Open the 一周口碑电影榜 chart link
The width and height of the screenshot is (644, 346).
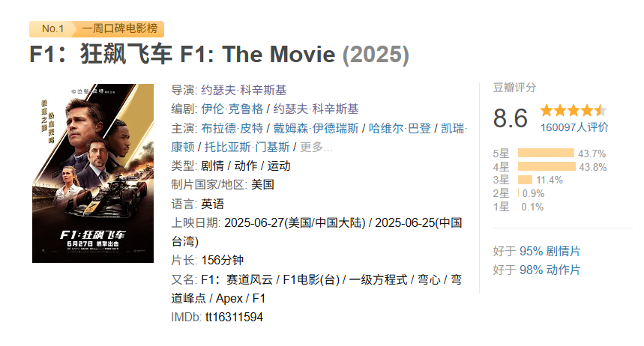coord(119,28)
